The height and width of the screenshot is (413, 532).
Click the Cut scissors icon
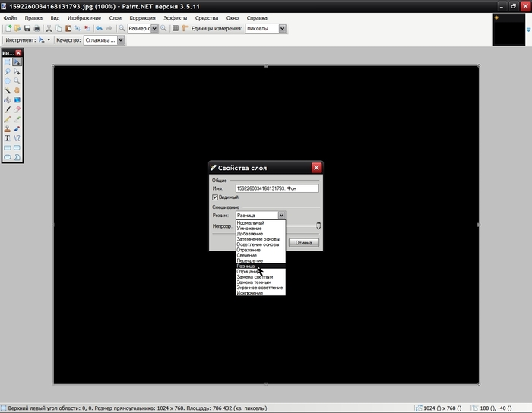click(49, 28)
